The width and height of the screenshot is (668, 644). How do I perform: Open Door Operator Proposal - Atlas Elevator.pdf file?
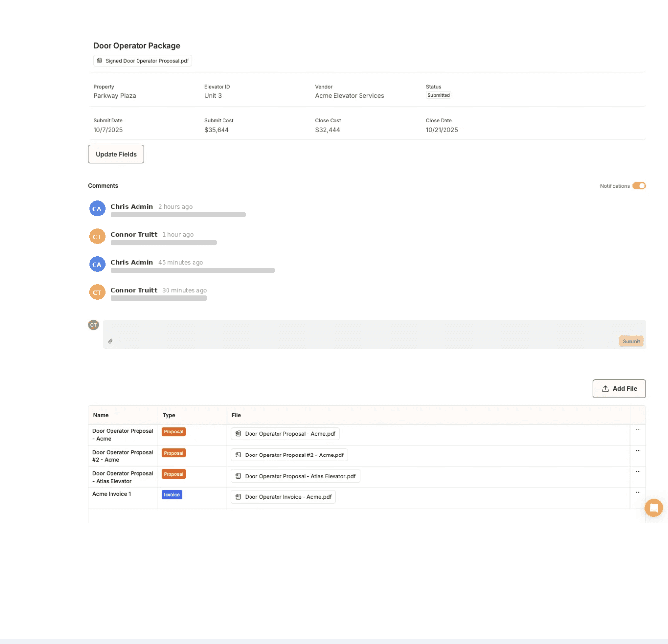coord(295,476)
